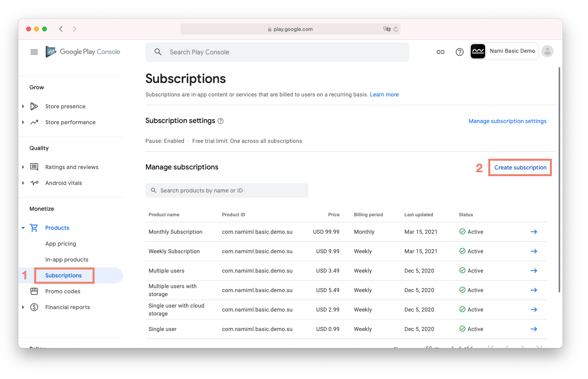Click the Nami Basic Demo app selector
The width and height of the screenshot is (588, 379).
[x=504, y=51]
